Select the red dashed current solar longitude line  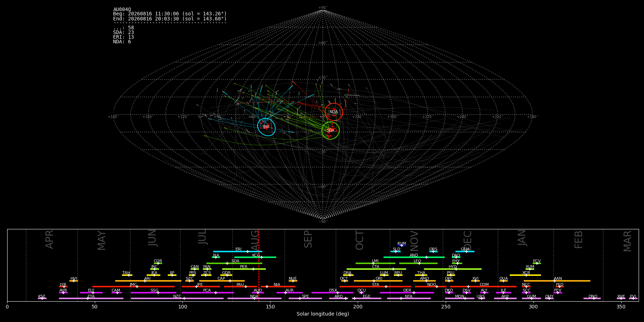259,265
